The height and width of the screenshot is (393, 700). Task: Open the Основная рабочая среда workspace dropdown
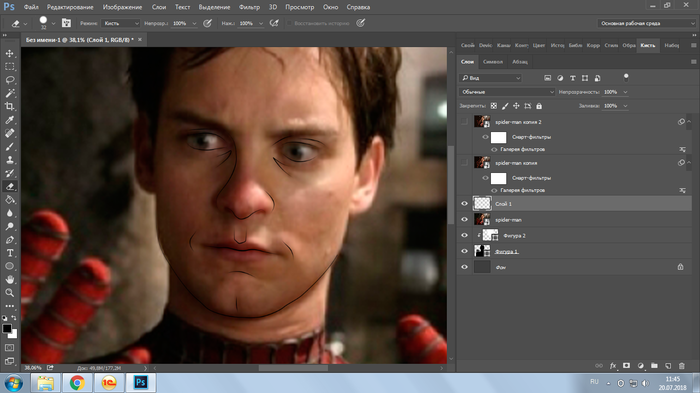(x=647, y=23)
